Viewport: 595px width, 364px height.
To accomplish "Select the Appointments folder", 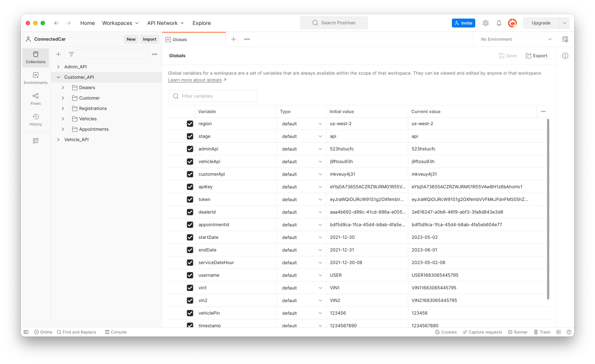I will coord(94,129).
